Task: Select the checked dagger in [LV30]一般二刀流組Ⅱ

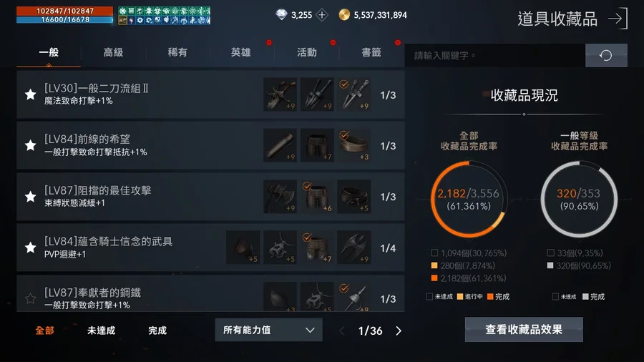Action: (353, 94)
